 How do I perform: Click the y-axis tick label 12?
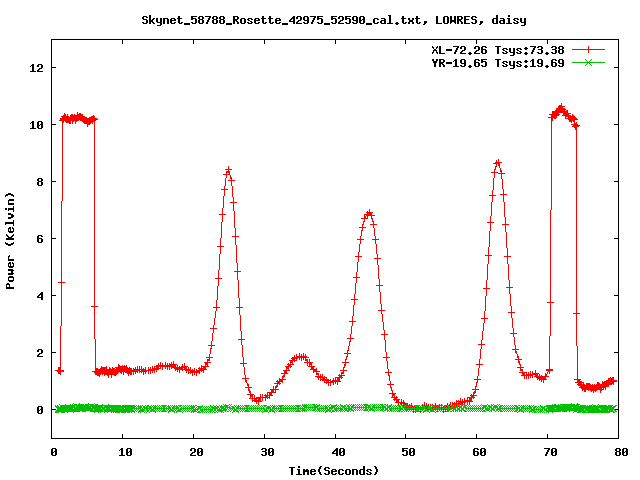(36, 68)
